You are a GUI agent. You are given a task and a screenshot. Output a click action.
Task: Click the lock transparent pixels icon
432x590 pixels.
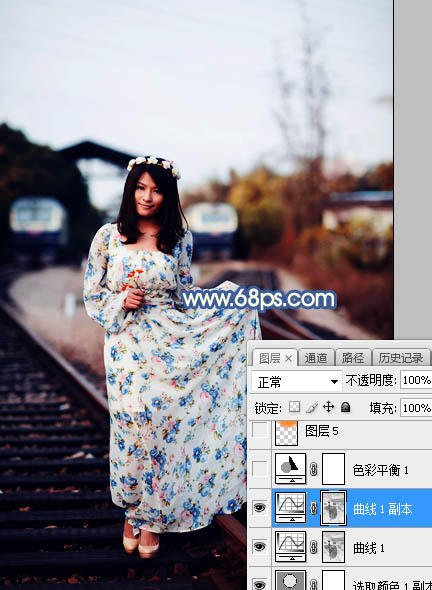click(x=294, y=407)
